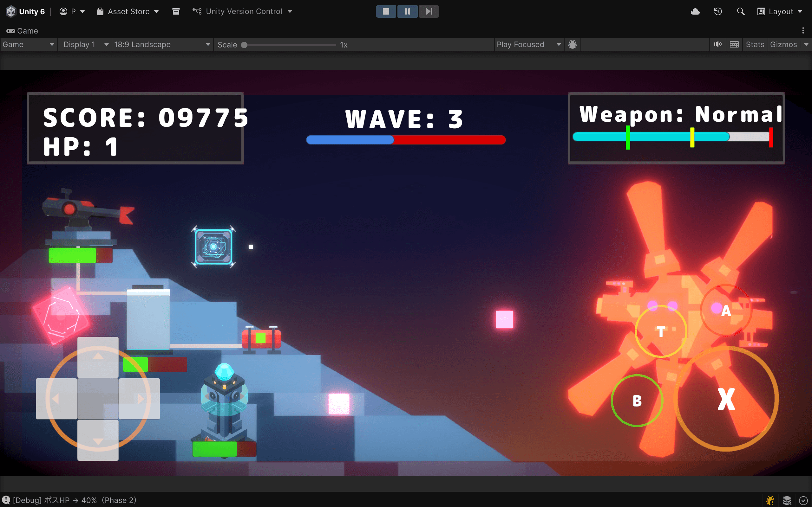Tap the green B button in game

637,400
